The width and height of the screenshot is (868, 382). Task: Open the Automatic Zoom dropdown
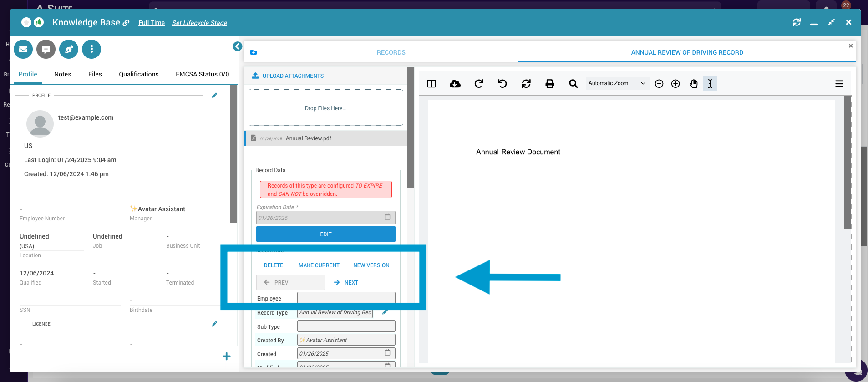pyautogui.click(x=617, y=83)
